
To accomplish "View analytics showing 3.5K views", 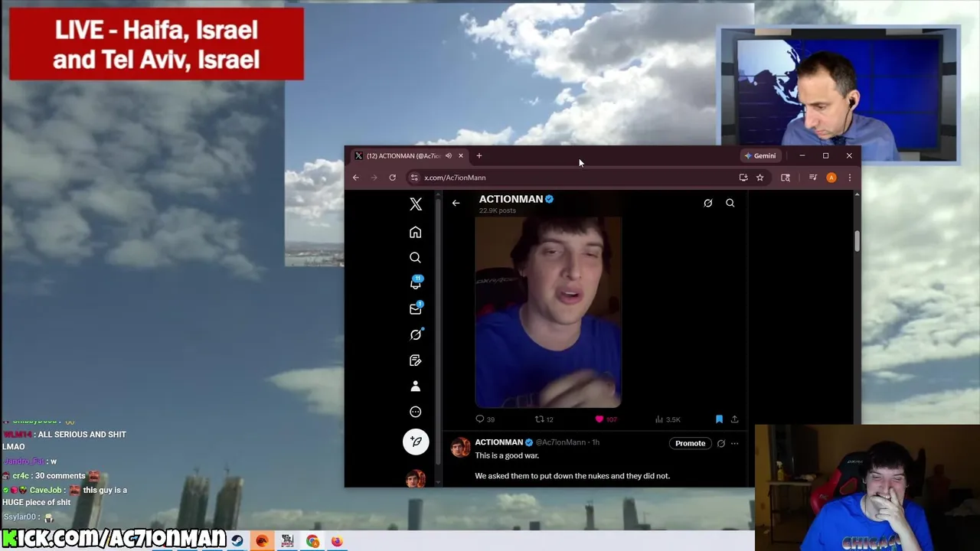I will 668,419.
